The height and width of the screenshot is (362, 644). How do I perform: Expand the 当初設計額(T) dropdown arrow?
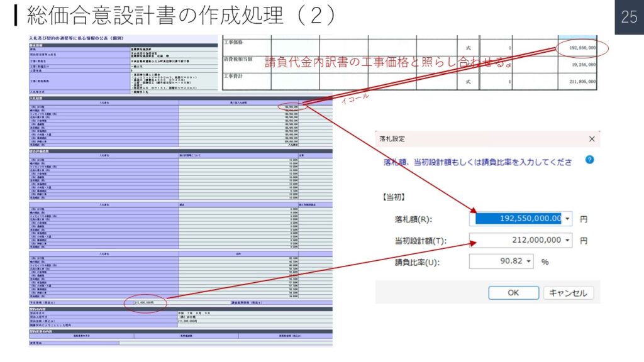[x=569, y=240]
